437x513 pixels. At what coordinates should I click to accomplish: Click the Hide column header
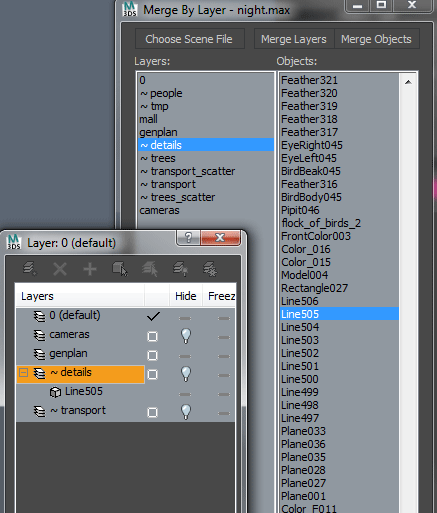[x=186, y=296]
